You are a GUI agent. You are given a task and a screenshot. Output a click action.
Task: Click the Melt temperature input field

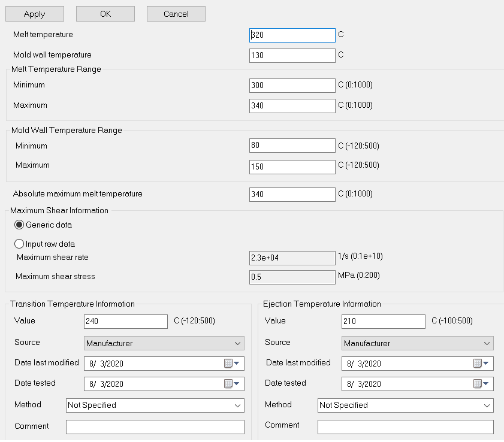coord(292,35)
